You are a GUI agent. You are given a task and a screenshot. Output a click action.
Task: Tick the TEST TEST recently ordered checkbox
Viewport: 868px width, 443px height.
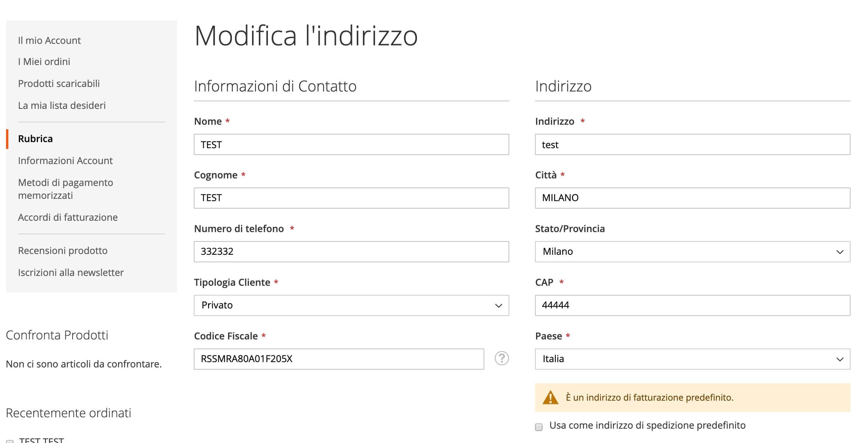(x=10, y=441)
